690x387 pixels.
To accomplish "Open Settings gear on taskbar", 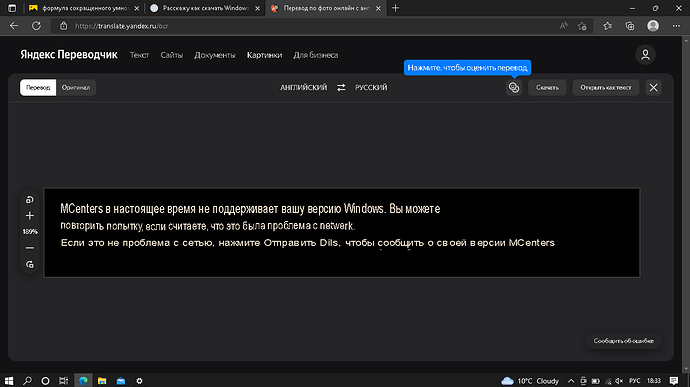I will pos(139,381).
